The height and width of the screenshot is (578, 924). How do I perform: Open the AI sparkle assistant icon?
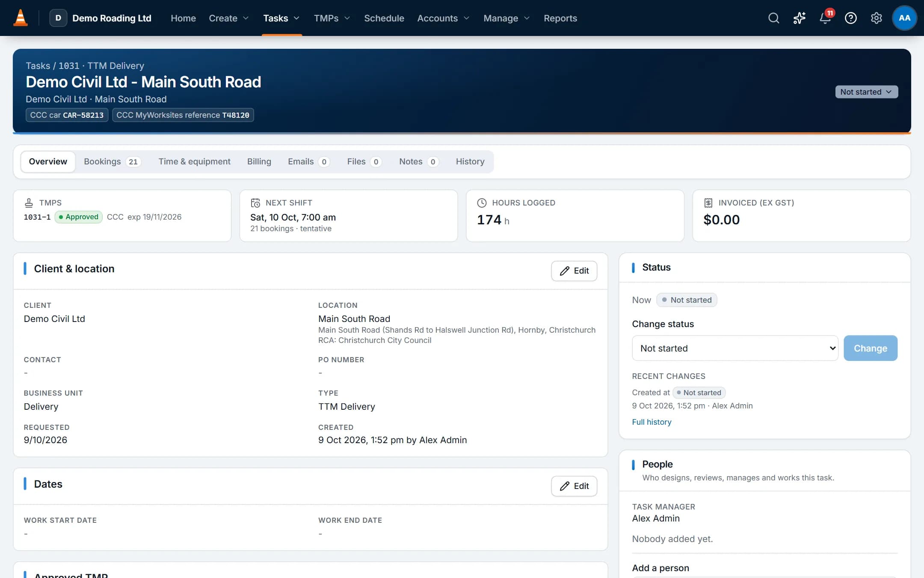(799, 18)
